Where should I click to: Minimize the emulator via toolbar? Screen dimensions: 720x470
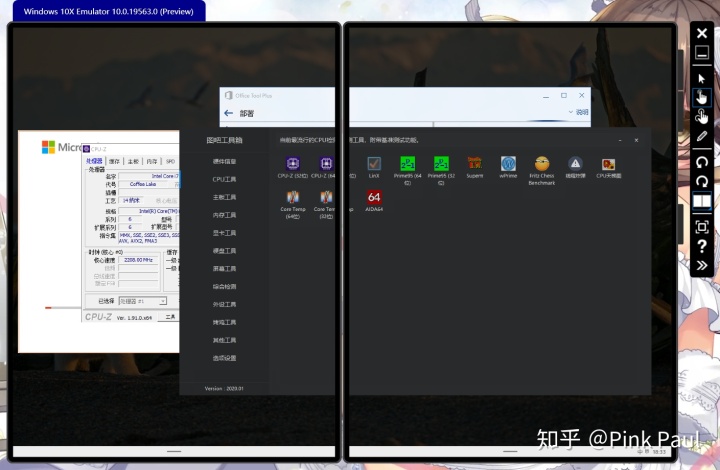(702, 53)
